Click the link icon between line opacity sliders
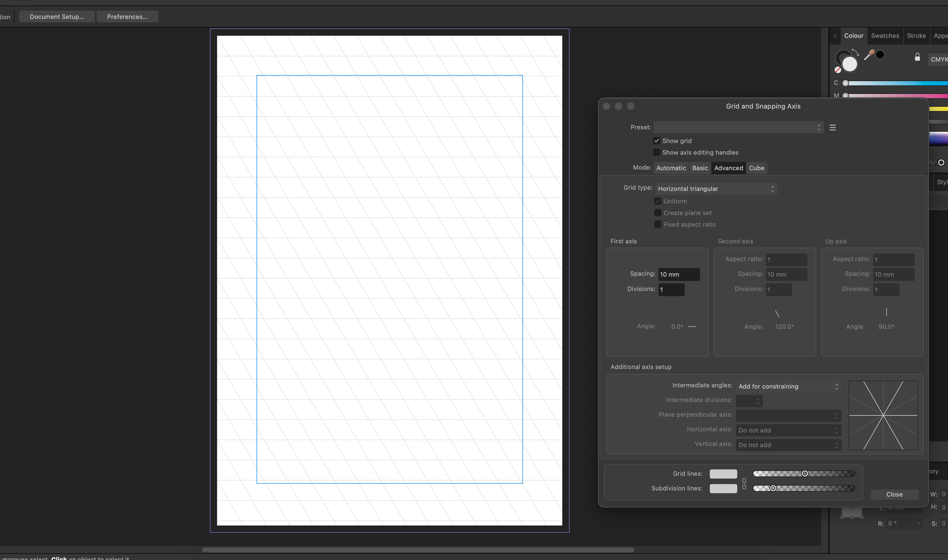Image resolution: width=948 pixels, height=560 pixels. (744, 483)
